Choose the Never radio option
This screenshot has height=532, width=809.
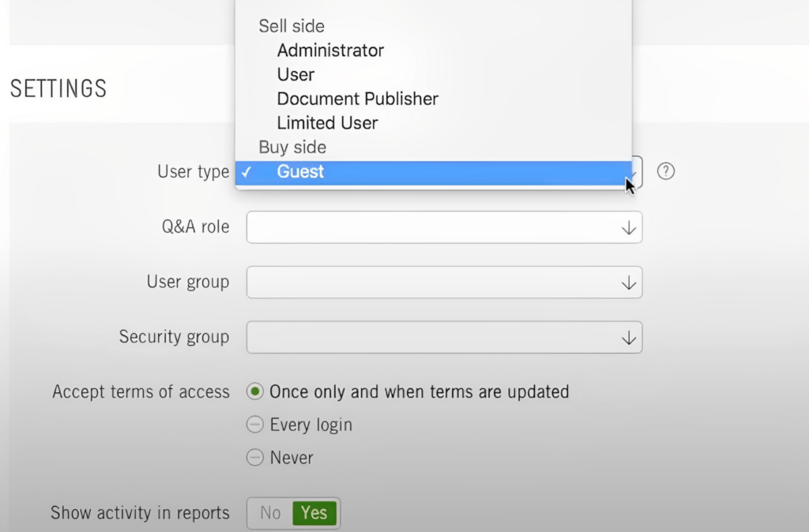click(254, 458)
